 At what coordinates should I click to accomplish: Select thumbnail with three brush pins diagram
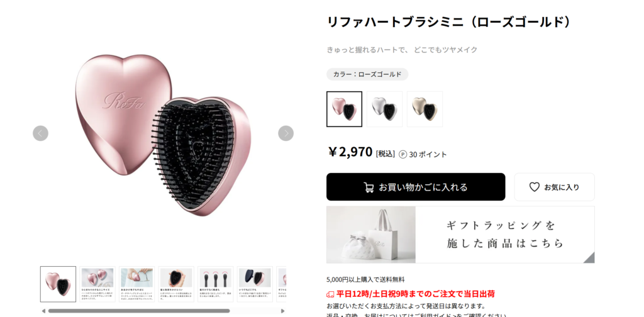point(216,284)
